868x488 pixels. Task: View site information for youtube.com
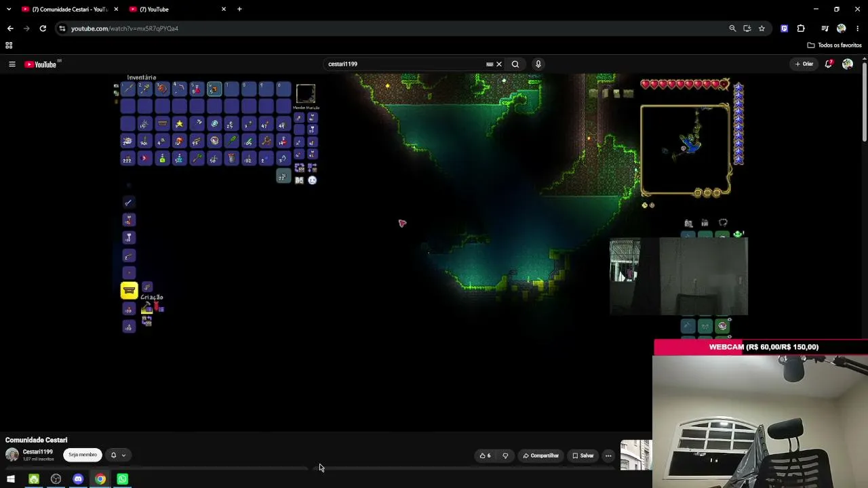tap(62, 28)
